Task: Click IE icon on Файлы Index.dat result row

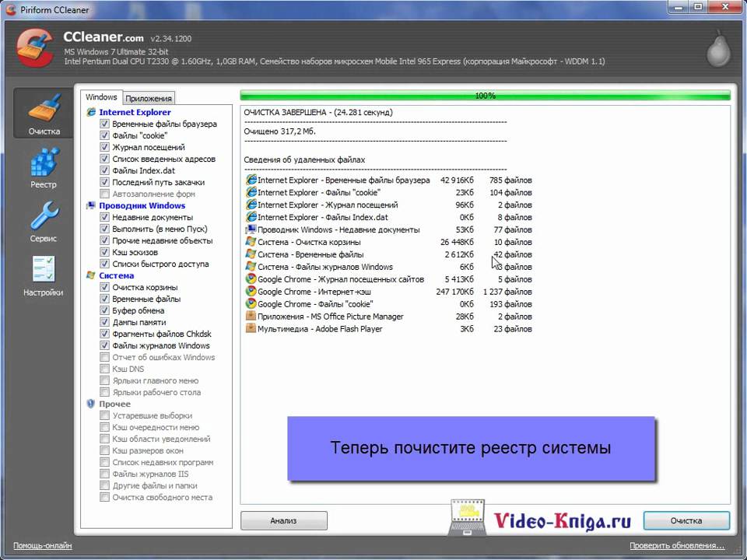Action: (x=251, y=217)
